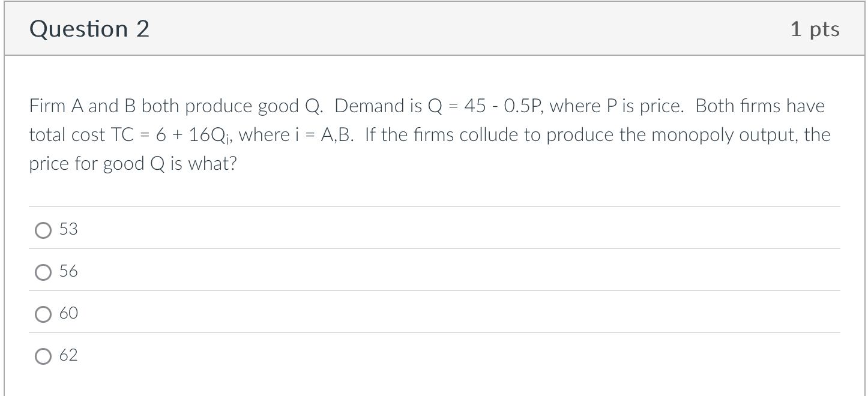Click the answer text reading 60
The width and height of the screenshot is (868, 396).
pos(68,314)
